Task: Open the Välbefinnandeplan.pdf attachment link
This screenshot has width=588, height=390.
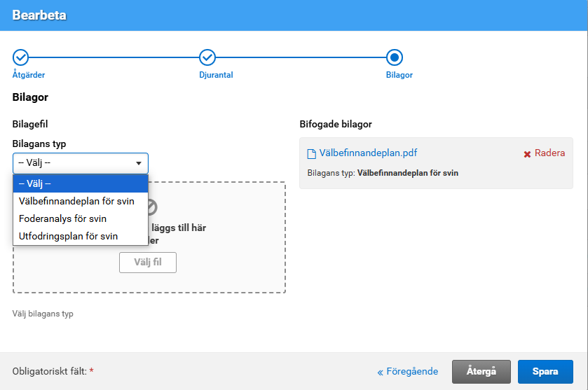Action: [369, 153]
